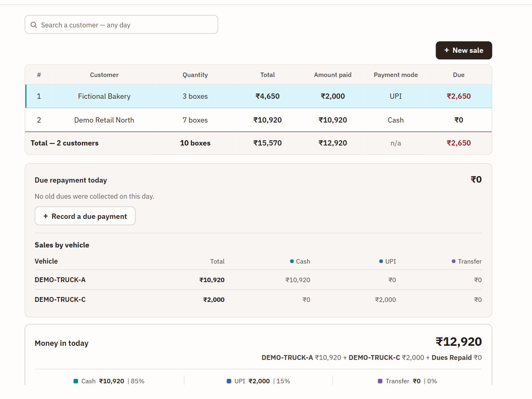The image size is (532, 399).
Task: Click the Money in today heading
Action: point(62,343)
